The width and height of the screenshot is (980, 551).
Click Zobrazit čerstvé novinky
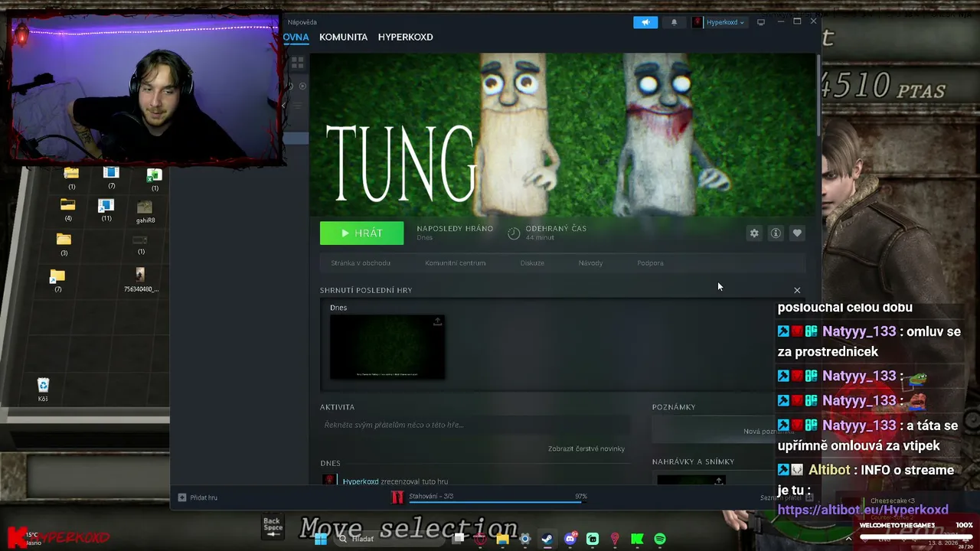click(586, 448)
